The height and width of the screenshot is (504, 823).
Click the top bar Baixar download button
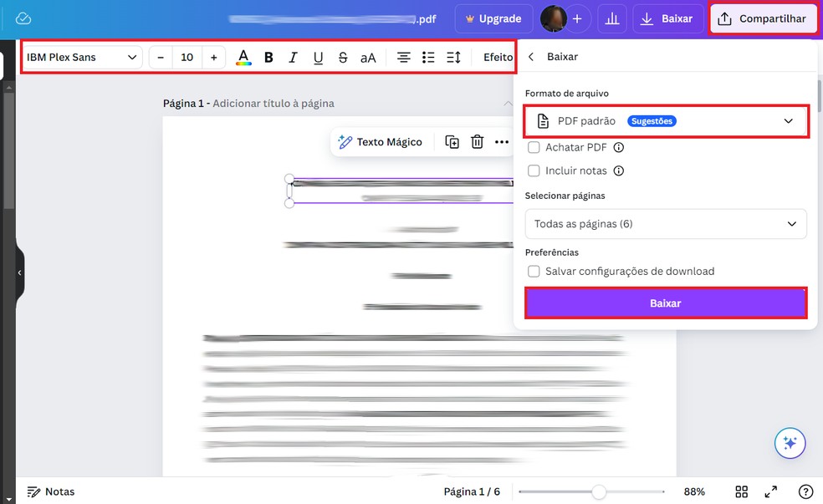(667, 19)
